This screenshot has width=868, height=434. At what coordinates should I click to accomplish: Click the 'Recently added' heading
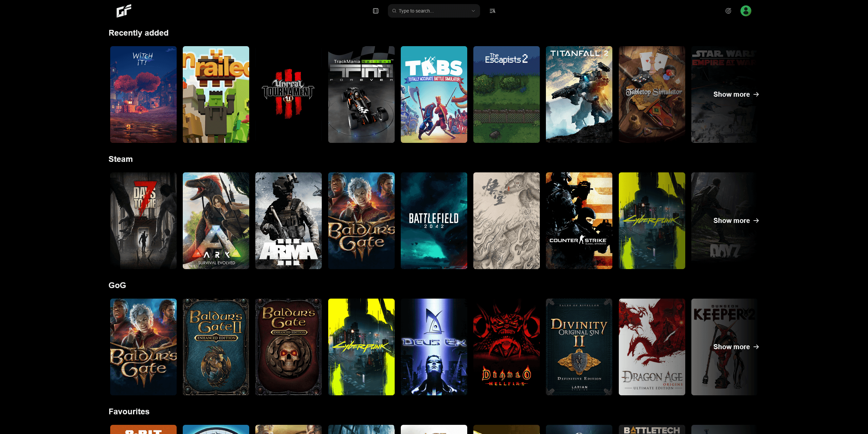coord(138,33)
